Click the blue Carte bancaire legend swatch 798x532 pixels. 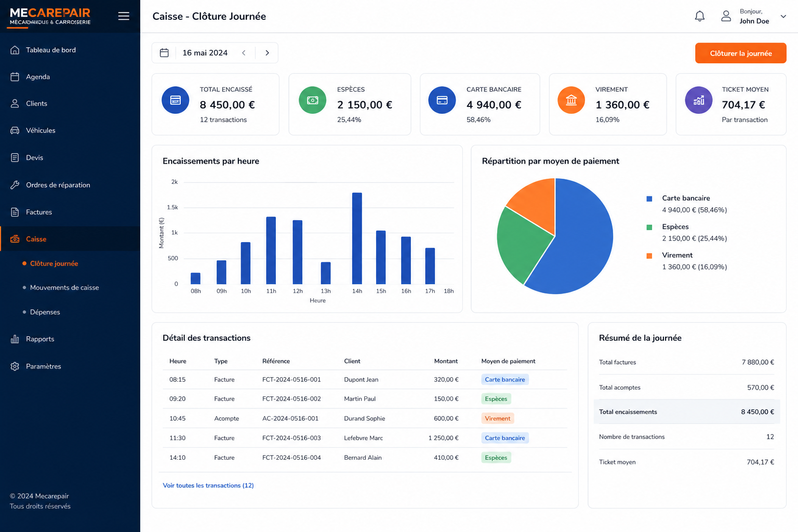pos(649,199)
